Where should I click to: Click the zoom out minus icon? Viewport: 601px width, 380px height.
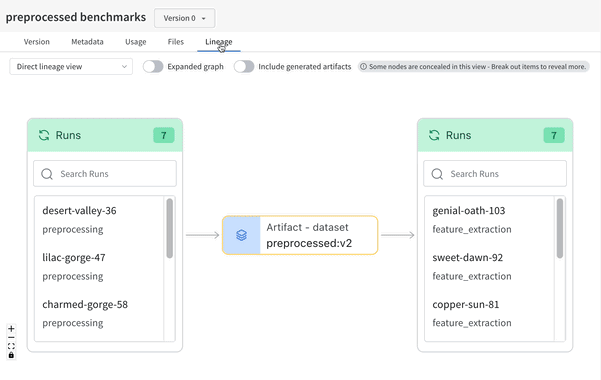pyautogui.click(x=11, y=337)
